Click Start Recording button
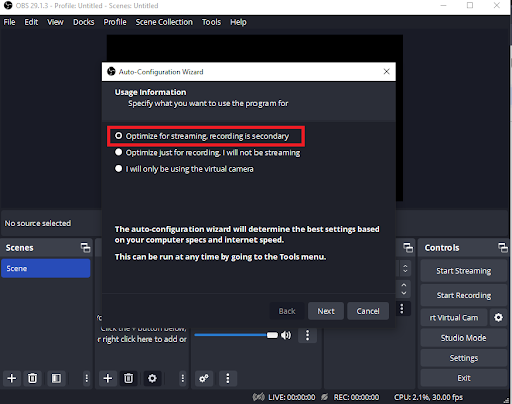The height and width of the screenshot is (404, 512). tap(464, 295)
